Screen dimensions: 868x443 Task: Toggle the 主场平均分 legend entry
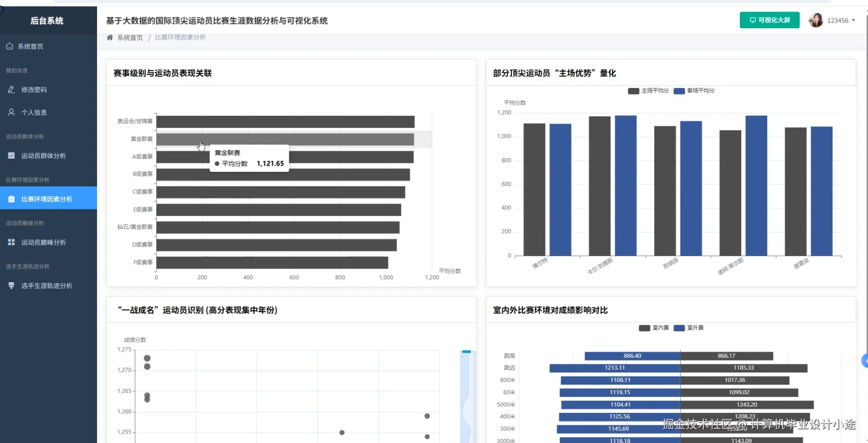[648, 91]
